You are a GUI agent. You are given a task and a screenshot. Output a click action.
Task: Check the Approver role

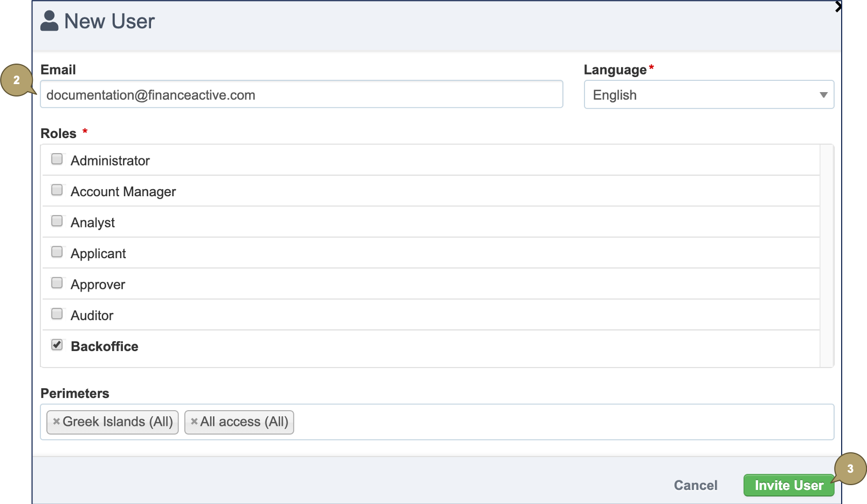(57, 283)
